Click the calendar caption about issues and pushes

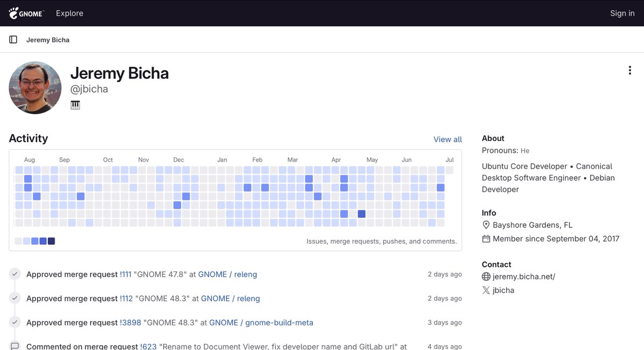click(x=382, y=242)
